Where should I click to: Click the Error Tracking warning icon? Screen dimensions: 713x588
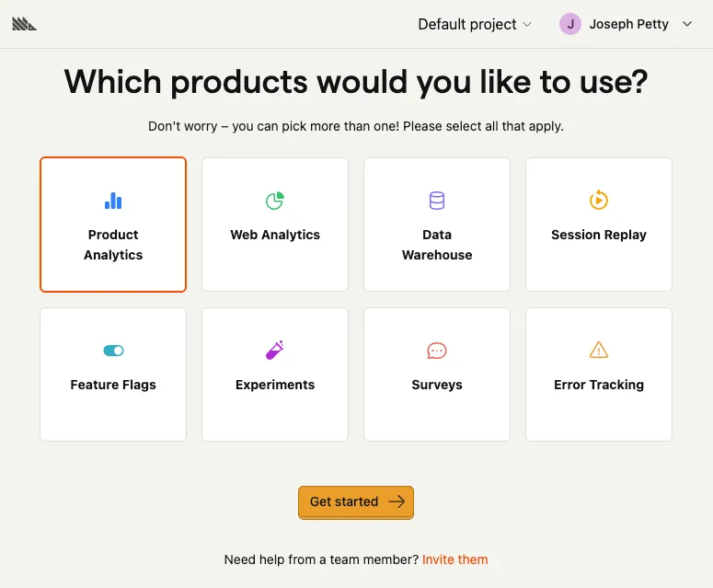pos(599,350)
